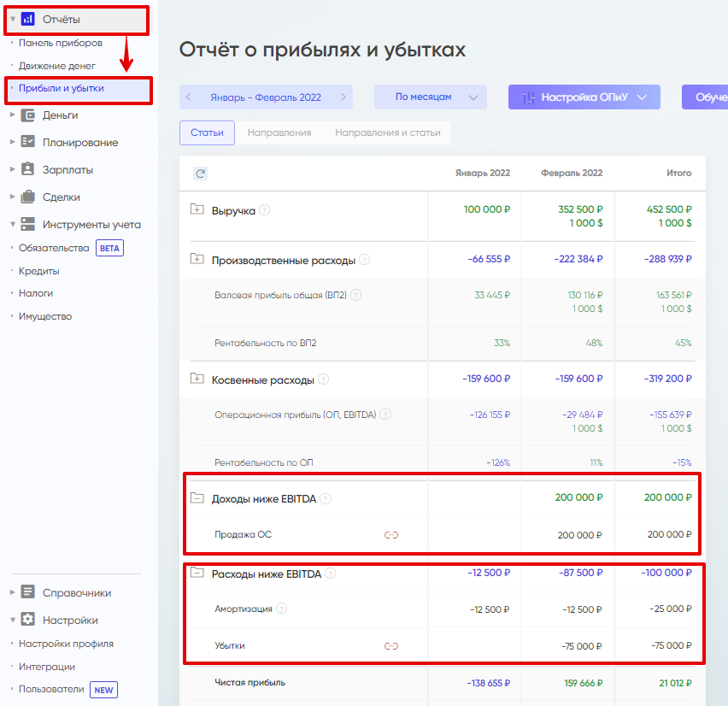
Task: Expand the Планирование sidebar section
Action: coord(13,142)
